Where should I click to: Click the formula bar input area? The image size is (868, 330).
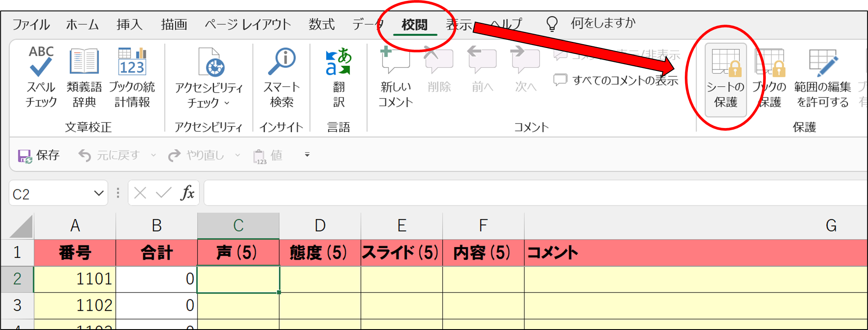pos(535,193)
